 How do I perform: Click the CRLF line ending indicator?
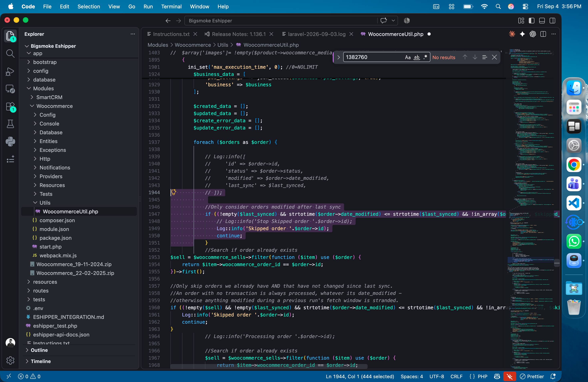click(456, 376)
